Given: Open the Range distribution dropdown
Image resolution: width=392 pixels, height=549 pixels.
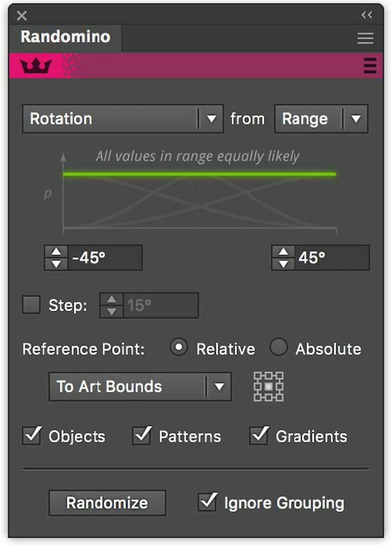Looking at the screenshot, I should (356, 119).
